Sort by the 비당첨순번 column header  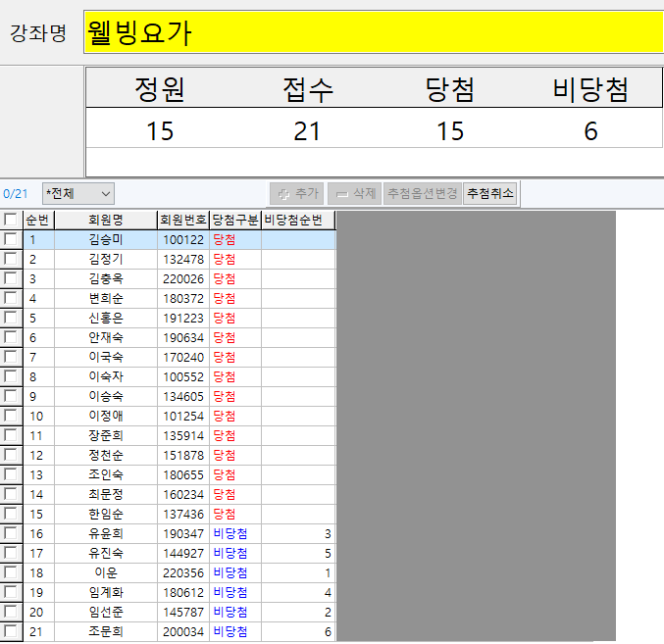click(x=298, y=220)
